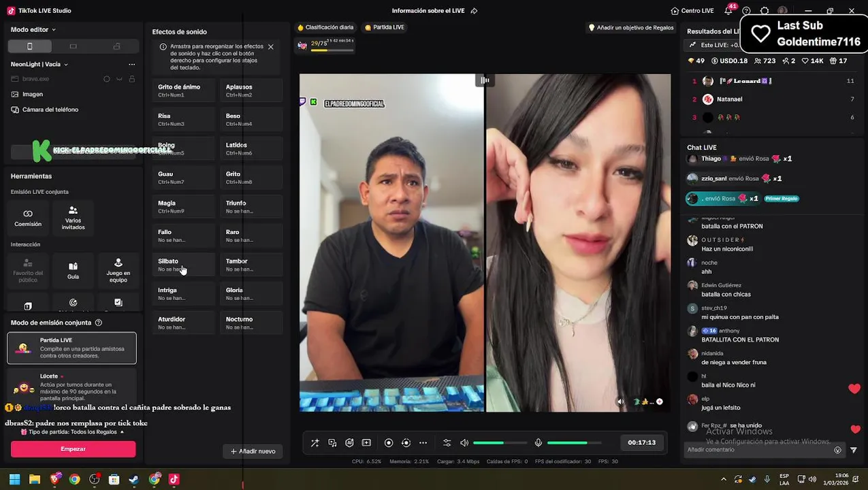This screenshot has width=868, height=490.
Task: Open Varios invitados tool
Action: click(73, 218)
